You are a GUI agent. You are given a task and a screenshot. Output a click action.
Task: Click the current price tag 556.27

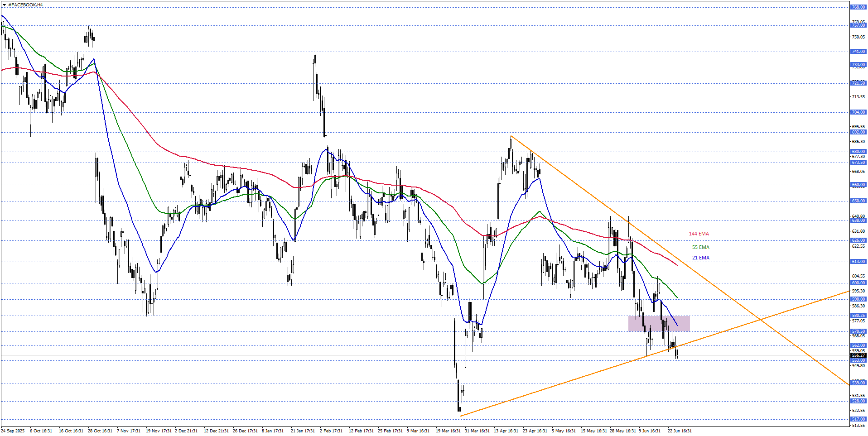click(x=858, y=355)
